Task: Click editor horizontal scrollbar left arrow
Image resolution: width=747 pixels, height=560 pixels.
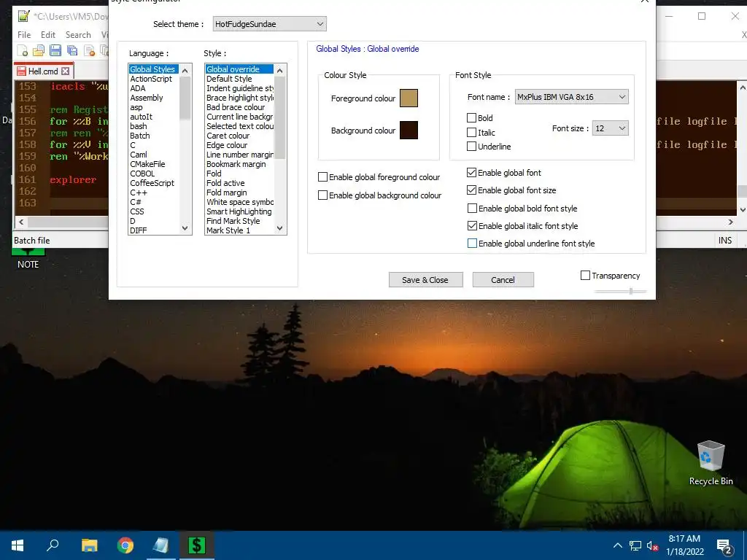Action: tap(21, 222)
